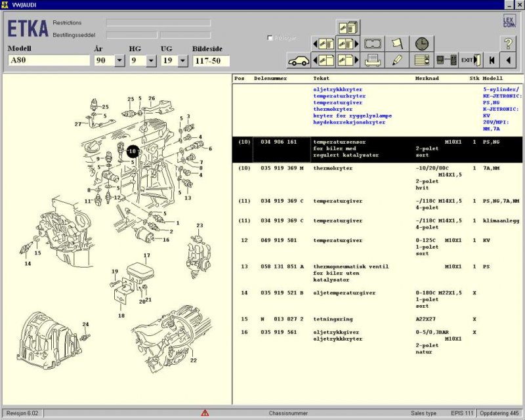Click the Bildeside field showing 117-50
The image size is (525, 420).
tap(211, 60)
